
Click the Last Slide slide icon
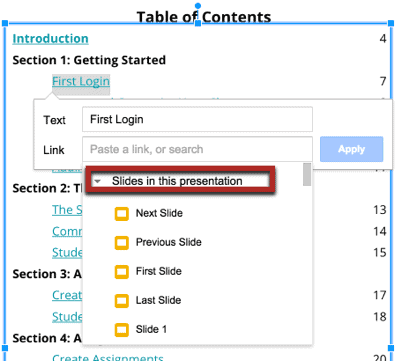click(x=122, y=301)
